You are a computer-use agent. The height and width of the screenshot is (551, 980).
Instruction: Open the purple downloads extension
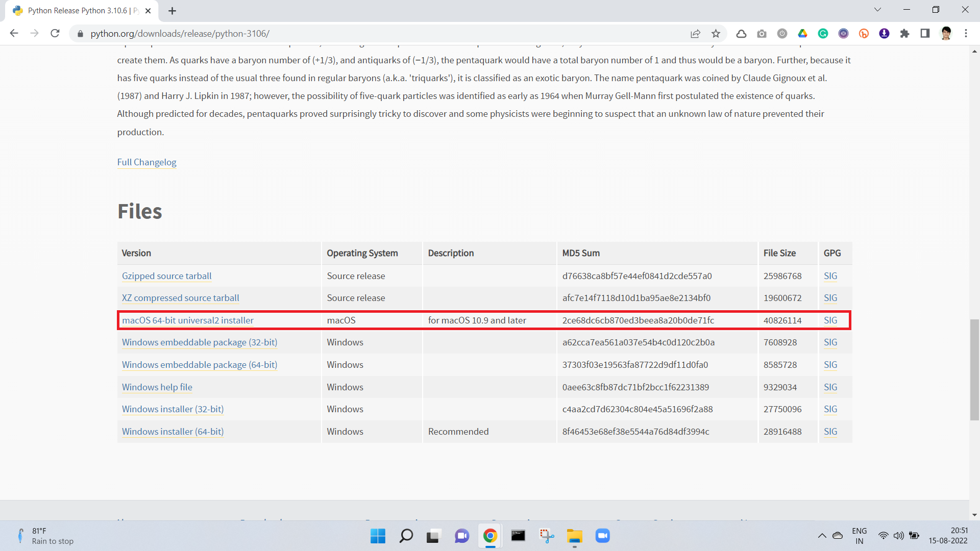click(884, 34)
